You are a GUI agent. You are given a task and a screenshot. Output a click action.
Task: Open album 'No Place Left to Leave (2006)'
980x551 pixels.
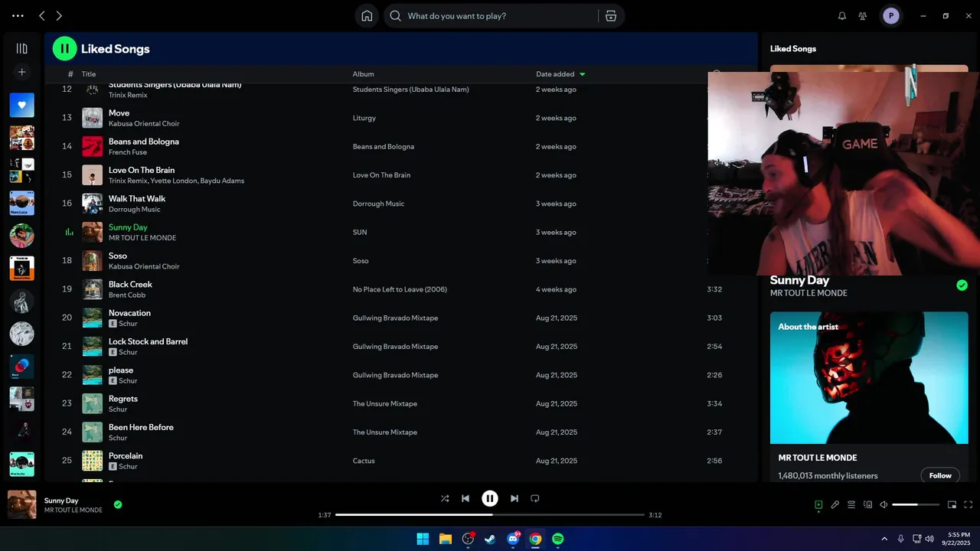point(400,289)
